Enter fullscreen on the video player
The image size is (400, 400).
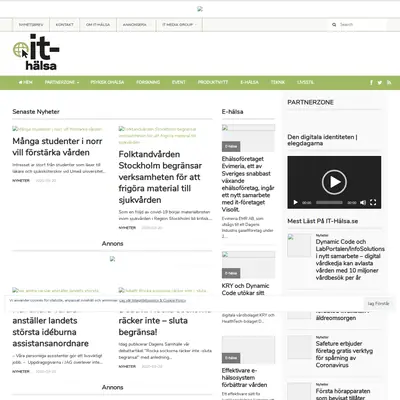[x=373, y=202]
